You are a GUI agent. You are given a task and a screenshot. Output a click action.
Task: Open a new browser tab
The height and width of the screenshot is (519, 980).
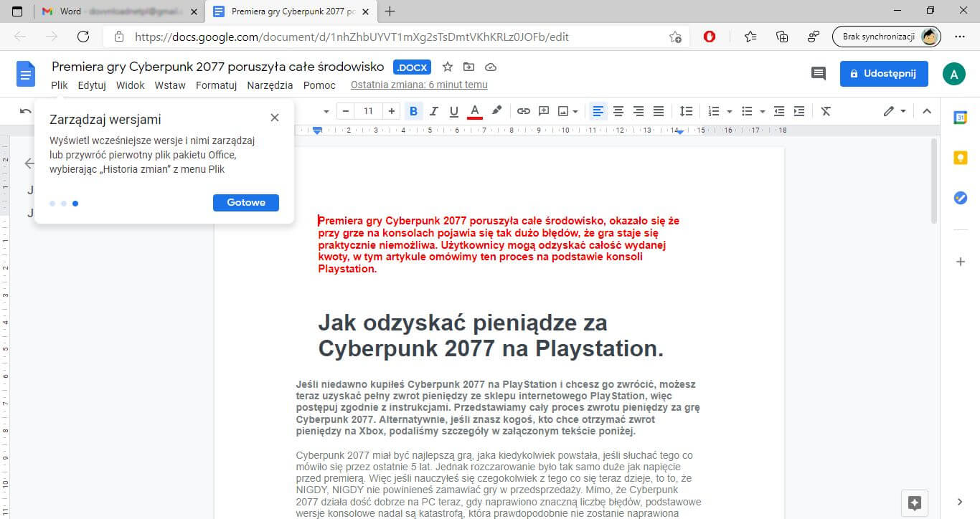click(x=390, y=11)
